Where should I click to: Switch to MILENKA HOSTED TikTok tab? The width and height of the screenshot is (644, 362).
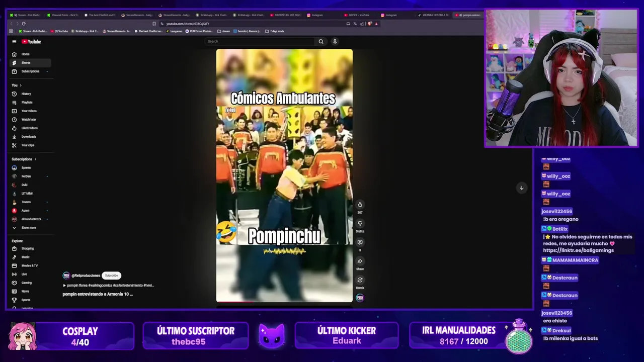pyautogui.click(x=434, y=15)
